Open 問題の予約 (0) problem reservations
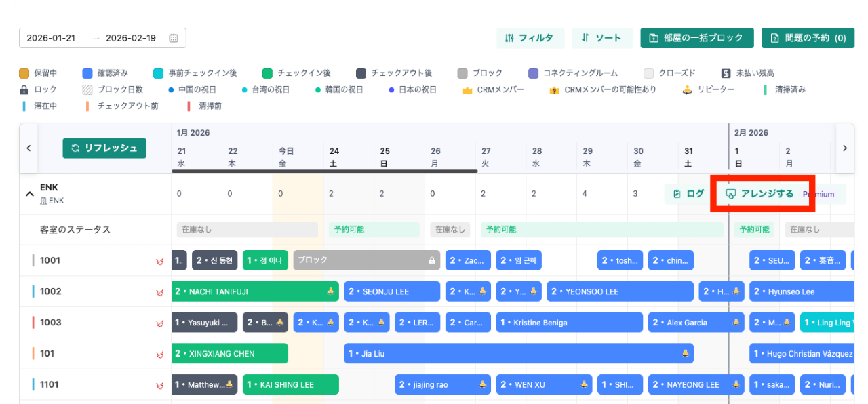The width and height of the screenshot is (868, 404). tap(807, 39)
